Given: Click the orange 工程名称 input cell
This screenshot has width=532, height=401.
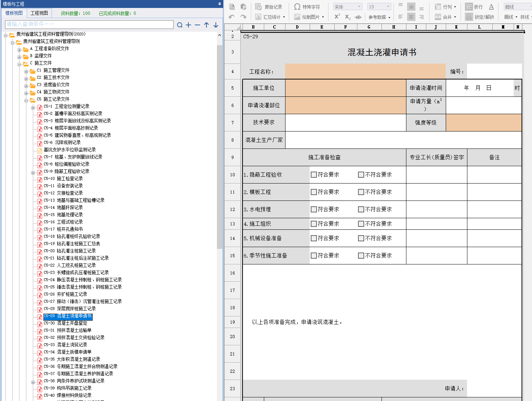Looking at the screenshot, I should point(365,72).
